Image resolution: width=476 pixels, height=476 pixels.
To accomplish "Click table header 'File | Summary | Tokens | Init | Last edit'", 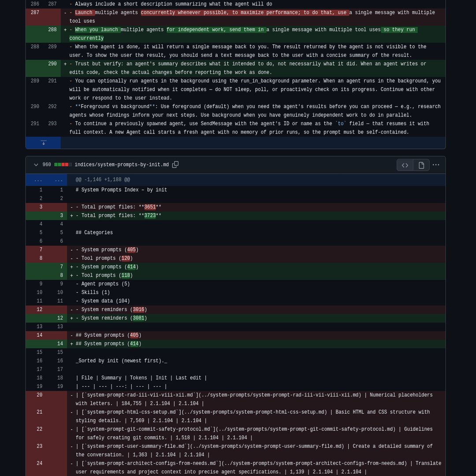I will click(x=235, y=378).
